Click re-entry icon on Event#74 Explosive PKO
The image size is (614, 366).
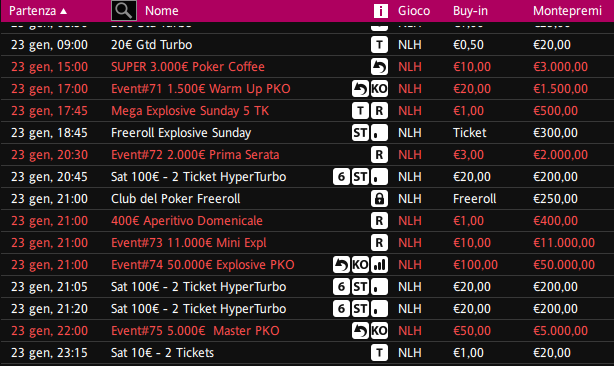341,265
